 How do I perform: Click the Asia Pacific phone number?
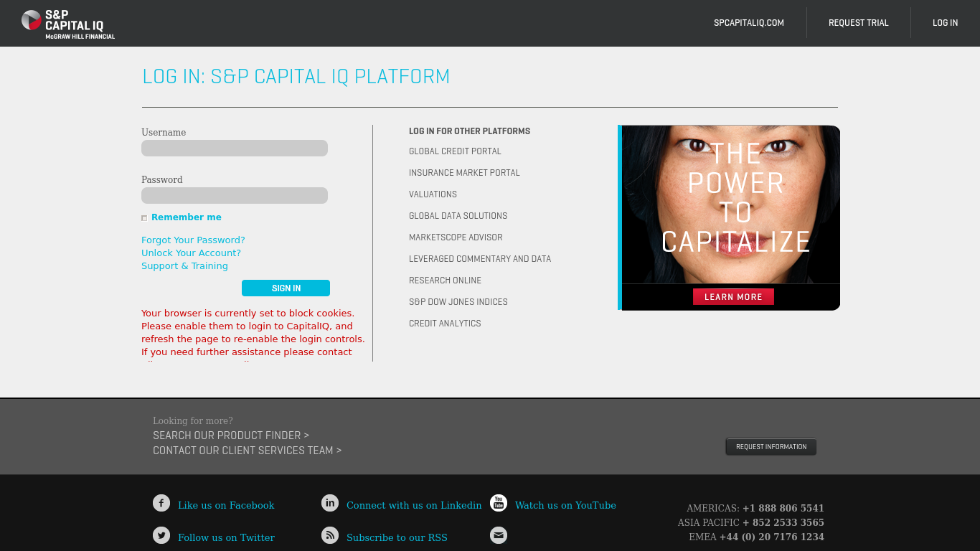coord(783,523)
